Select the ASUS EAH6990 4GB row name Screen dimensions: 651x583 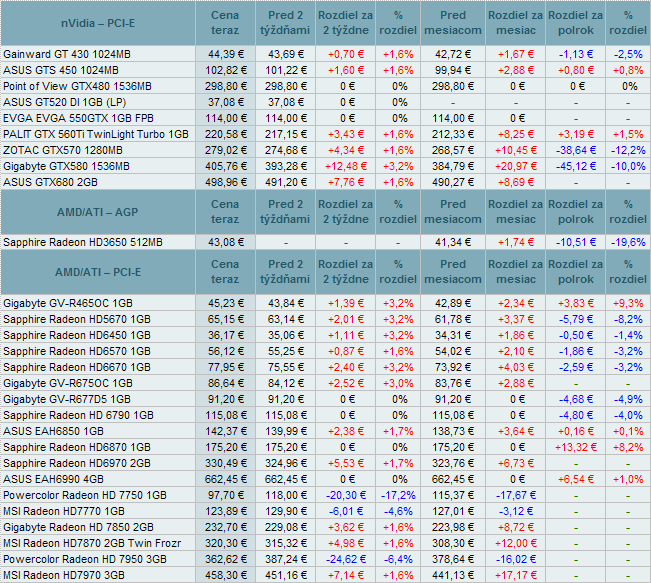pyautogui.click(x=53, y=479)
